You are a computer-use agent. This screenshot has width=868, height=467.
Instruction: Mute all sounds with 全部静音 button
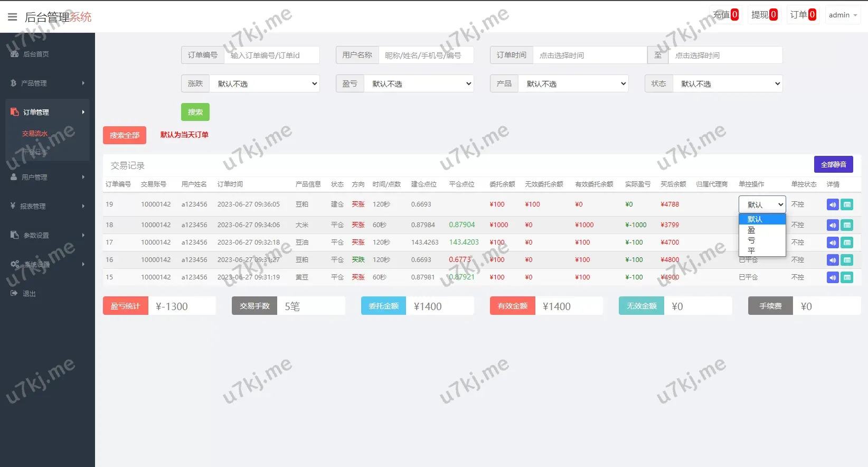pos(833,165)
